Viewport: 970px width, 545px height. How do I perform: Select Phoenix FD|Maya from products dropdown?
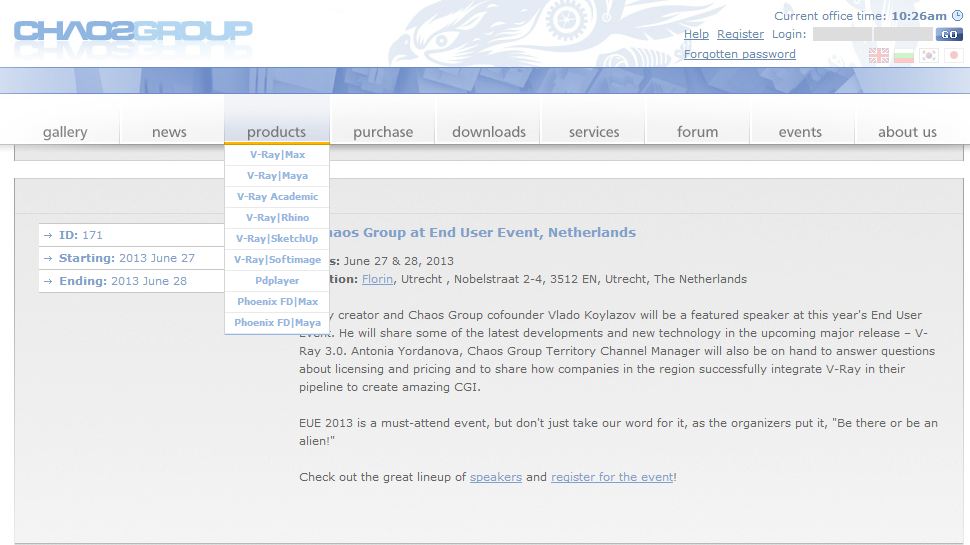click(277, 323)
